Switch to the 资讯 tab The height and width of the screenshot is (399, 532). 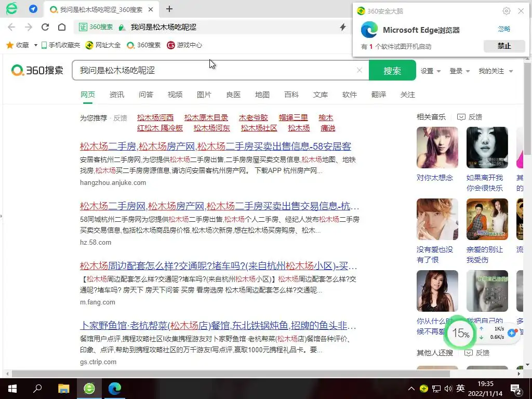click(117, 95)
